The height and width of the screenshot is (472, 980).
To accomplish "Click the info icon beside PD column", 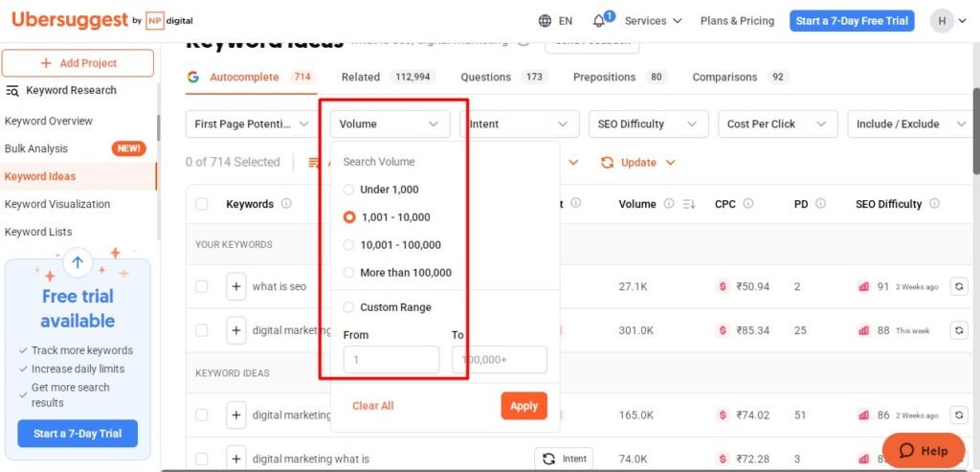I will coord(820,203).
